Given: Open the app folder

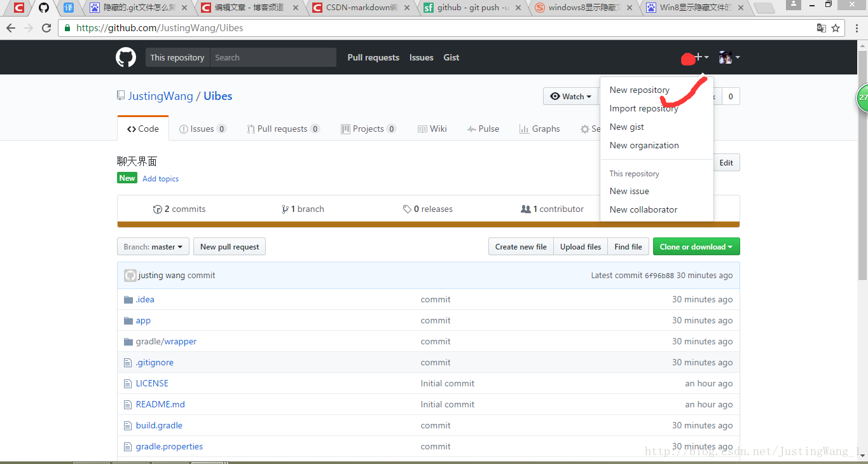Looking at the screenshot, I should pos(143,320).
